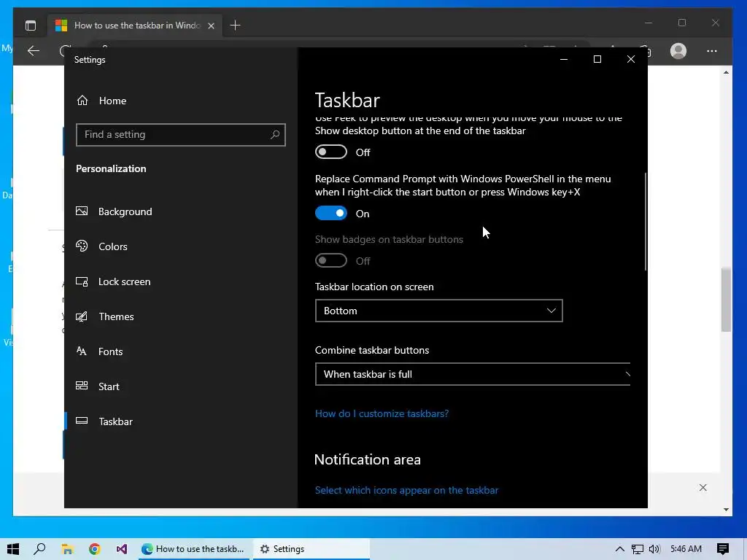Open the Edge profile avatar

click(678, 50)
